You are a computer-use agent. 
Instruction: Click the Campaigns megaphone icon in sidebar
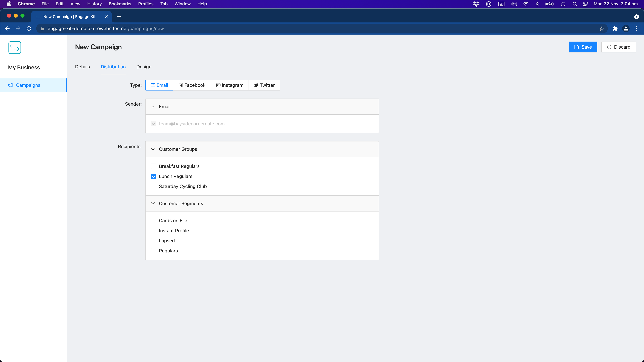click(x=11, y=85)
